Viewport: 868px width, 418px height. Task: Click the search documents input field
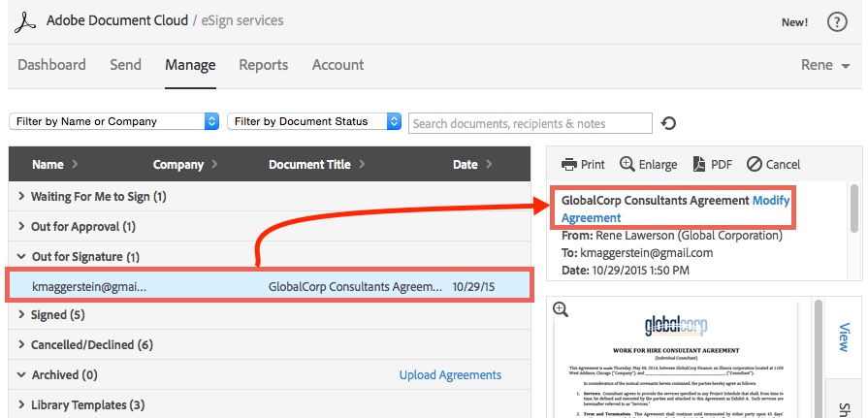tap(530, 123)
